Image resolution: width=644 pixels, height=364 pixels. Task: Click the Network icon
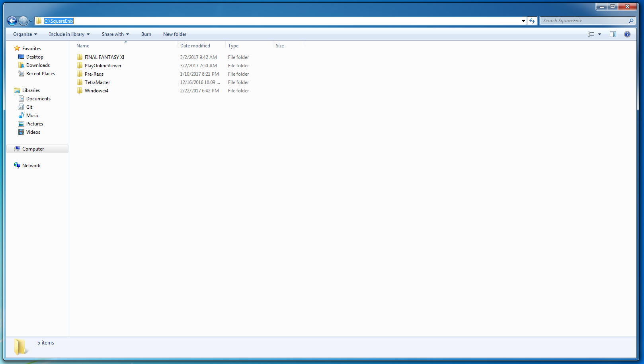[17, 165]
